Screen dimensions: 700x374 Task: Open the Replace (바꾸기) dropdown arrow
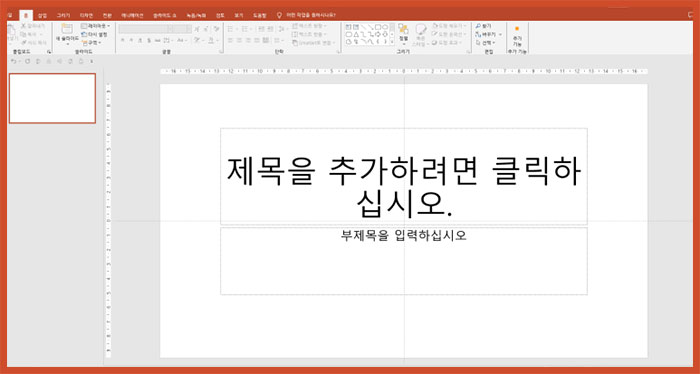coord(500,34)
